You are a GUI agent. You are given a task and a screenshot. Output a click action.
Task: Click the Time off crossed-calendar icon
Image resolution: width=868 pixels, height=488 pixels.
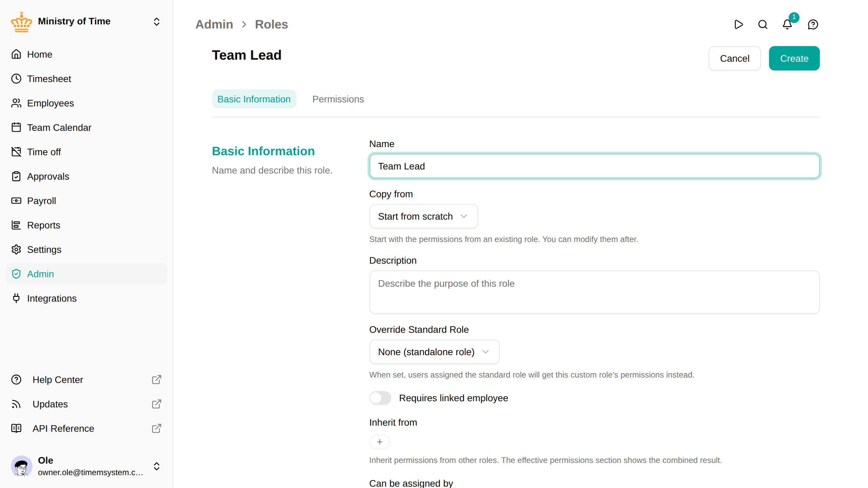click(x=16, y=152)
